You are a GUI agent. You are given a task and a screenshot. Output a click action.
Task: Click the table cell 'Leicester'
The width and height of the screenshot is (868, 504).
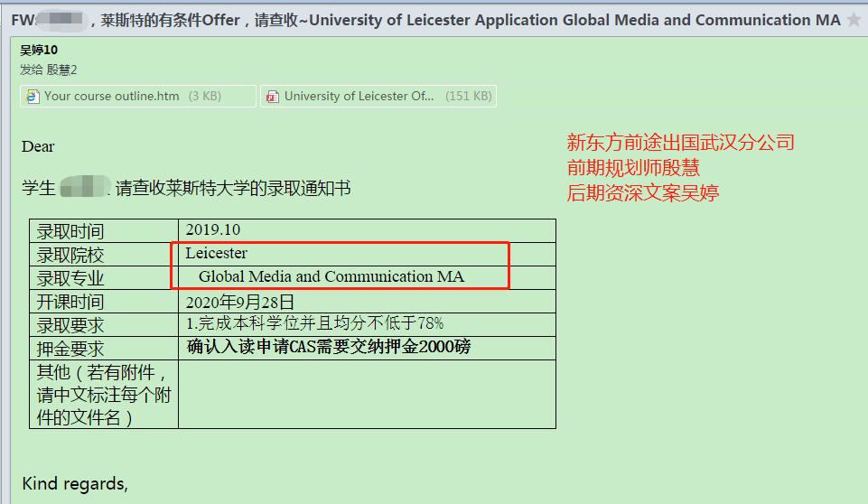click(x=367, y=254)
